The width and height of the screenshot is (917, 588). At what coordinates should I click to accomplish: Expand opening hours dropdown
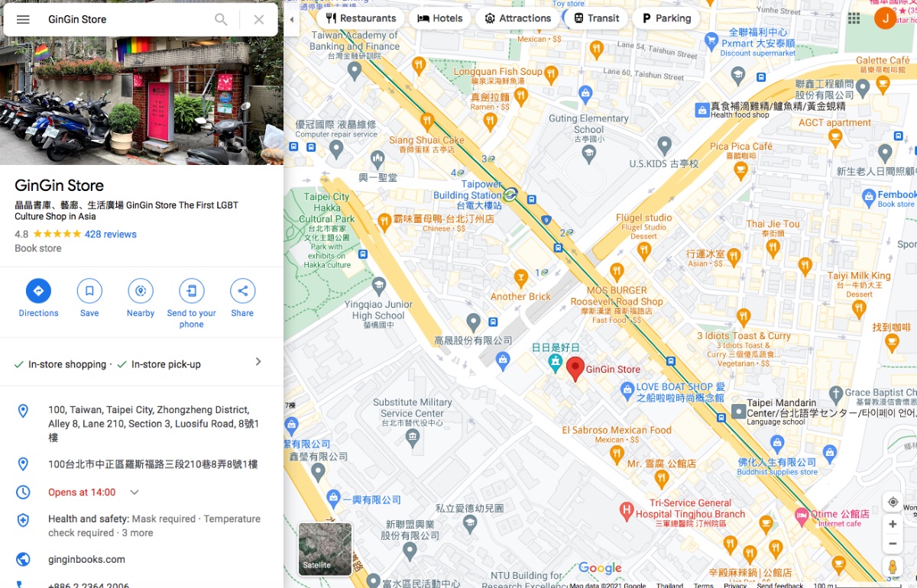134,493
